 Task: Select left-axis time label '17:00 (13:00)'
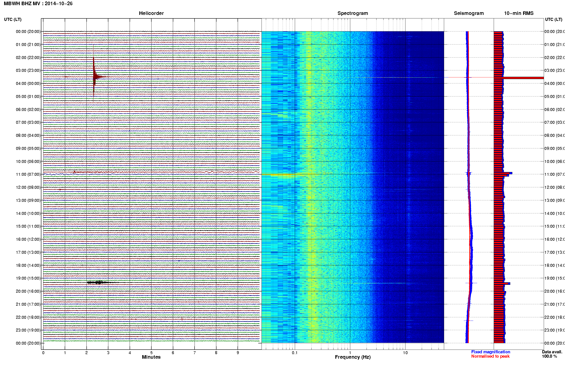[28, 252]
